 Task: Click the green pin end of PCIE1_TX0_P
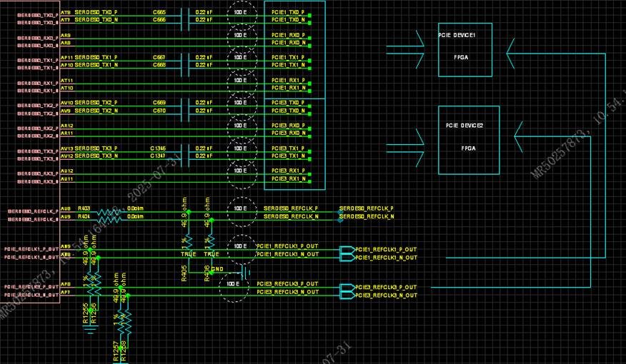point(310,16)
